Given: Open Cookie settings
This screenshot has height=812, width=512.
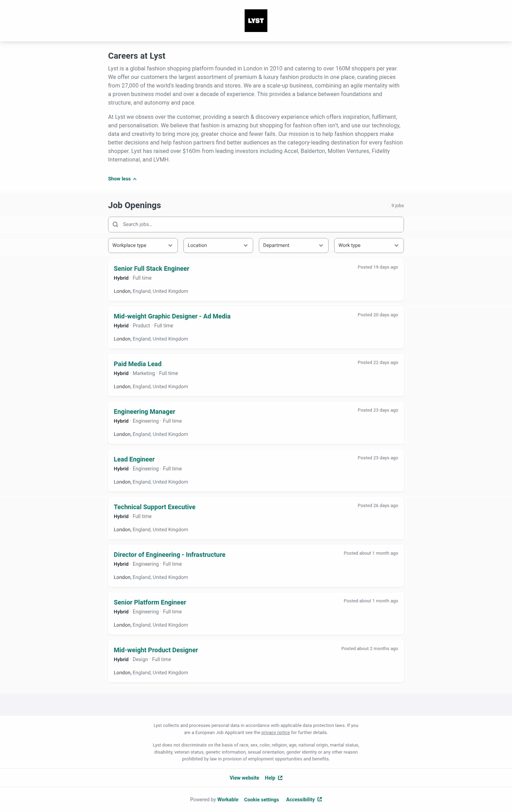Looking at the screenshot, I should (261, 800).
